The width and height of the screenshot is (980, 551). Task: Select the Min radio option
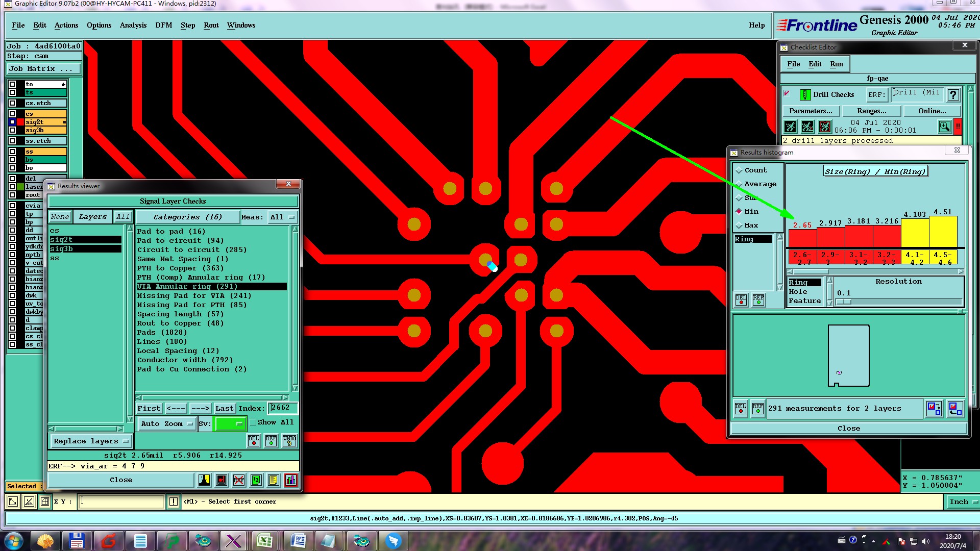[739, 211]
